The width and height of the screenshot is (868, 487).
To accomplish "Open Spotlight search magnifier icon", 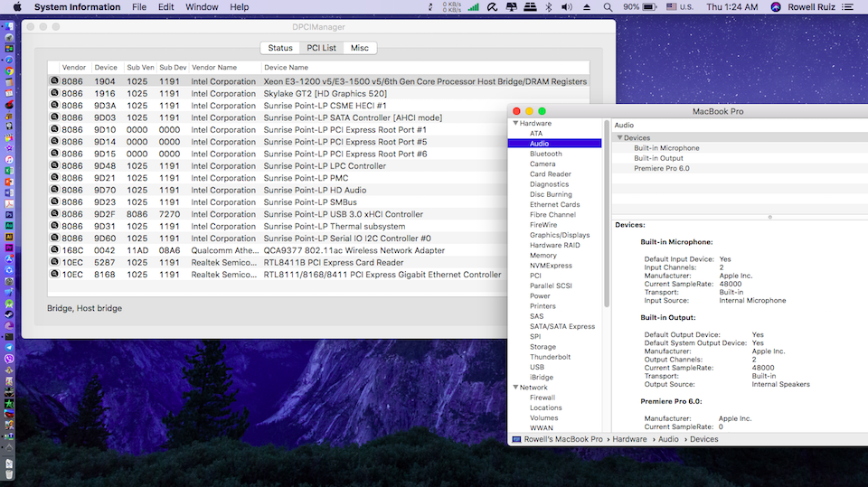I will point(608,7).
